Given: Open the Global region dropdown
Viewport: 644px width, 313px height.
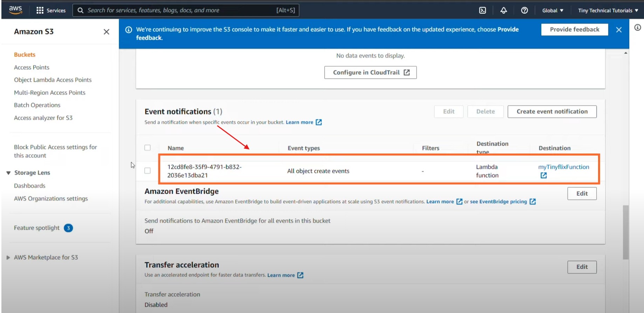Looking at the screenshot, I should 553,11.
